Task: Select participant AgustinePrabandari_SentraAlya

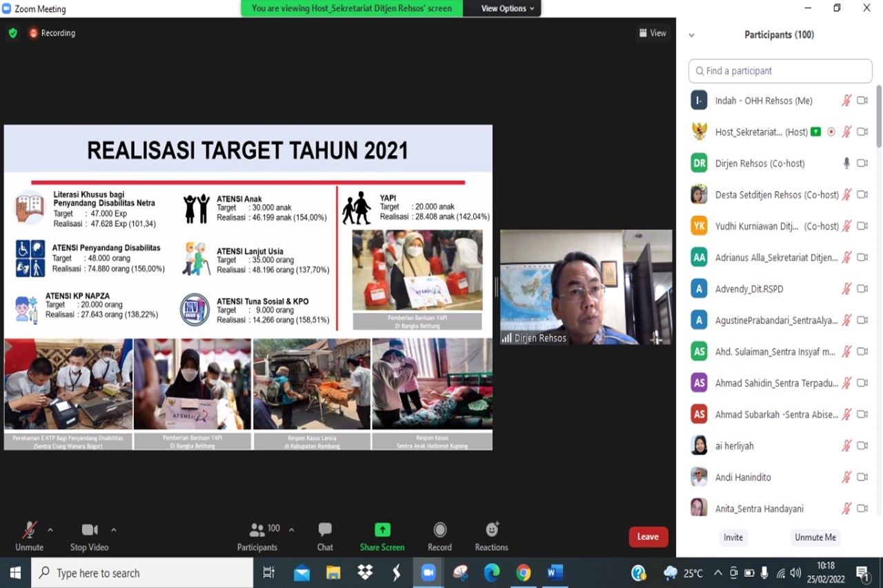Action: (780, 320)
